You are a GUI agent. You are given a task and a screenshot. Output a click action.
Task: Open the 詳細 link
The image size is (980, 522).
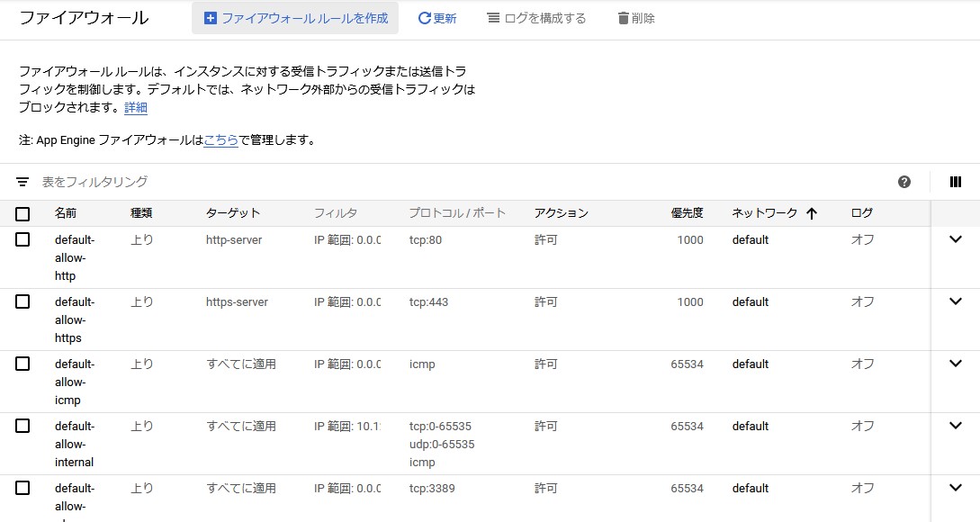click(136, 108)
